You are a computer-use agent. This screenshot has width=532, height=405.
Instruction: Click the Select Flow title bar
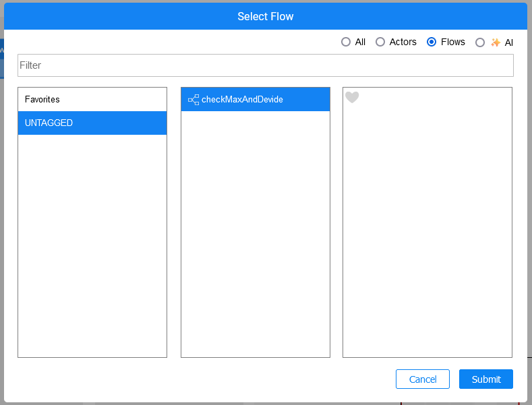[x=266, y=16]
